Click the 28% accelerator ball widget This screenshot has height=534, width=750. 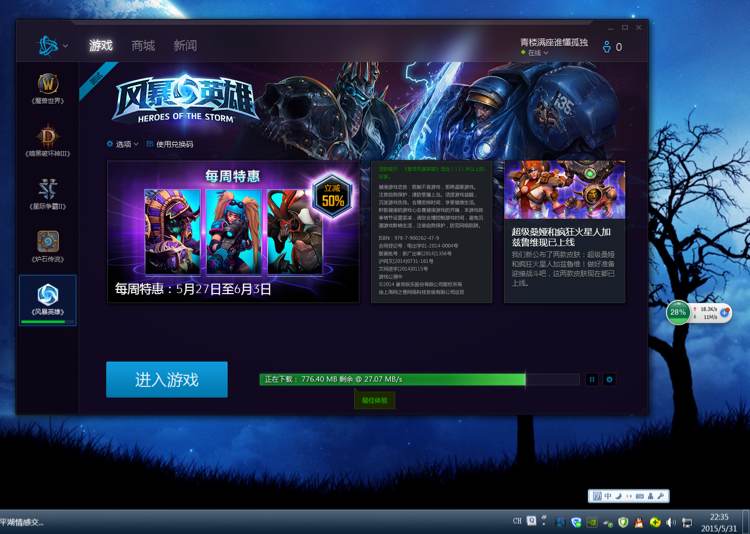pyautogui.click(x=678, y=312)
